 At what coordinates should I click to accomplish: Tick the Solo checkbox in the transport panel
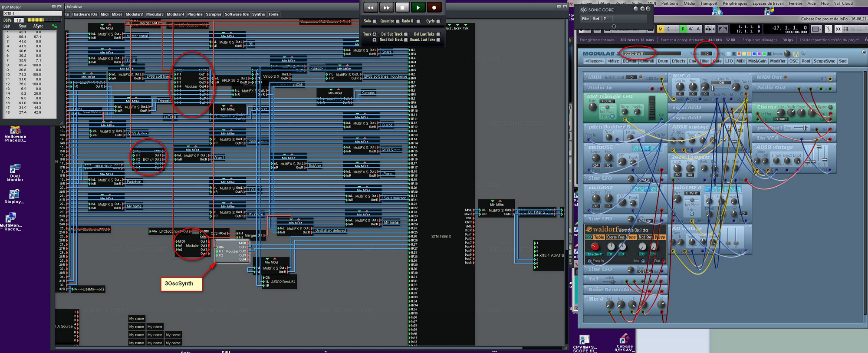(375, 21)
